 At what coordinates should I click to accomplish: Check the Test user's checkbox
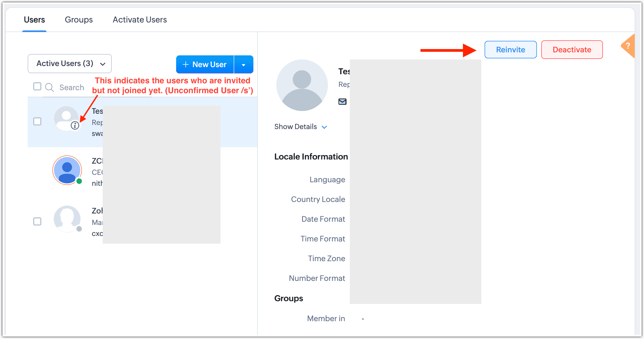coord(37,121)
